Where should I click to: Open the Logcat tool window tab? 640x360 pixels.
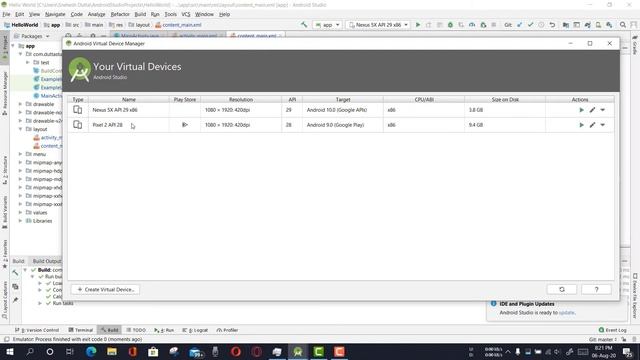[x=195, y=330]
